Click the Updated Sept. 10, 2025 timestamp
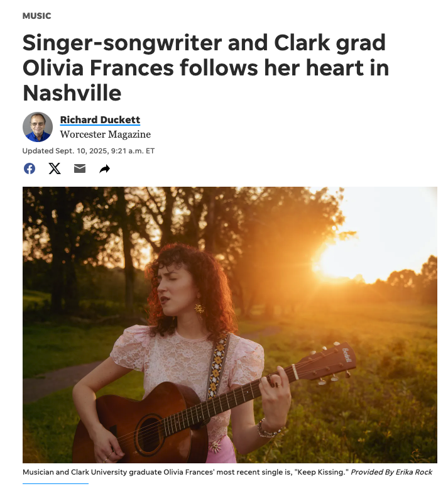448x496 pixels. (89, 151)
